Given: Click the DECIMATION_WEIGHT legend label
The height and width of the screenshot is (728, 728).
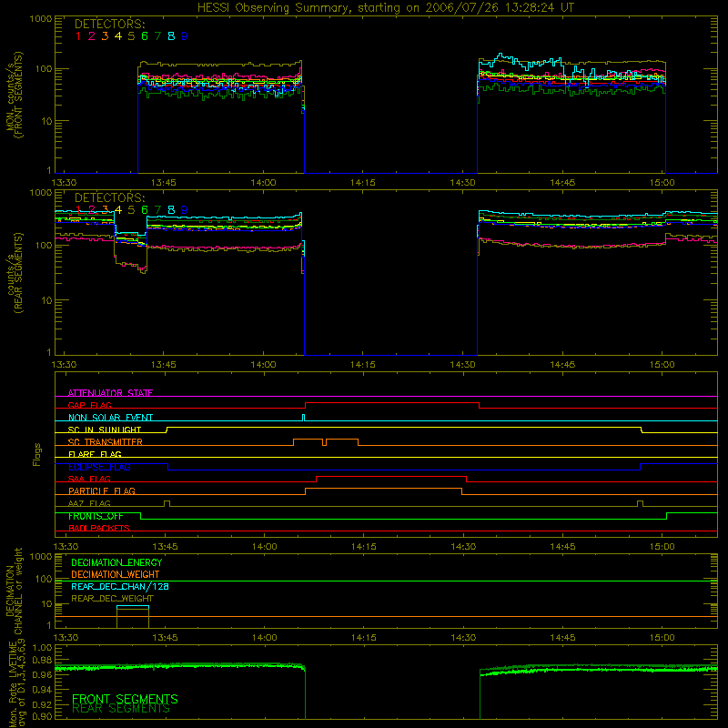Looking at the screenshot, I should point(116,575).
